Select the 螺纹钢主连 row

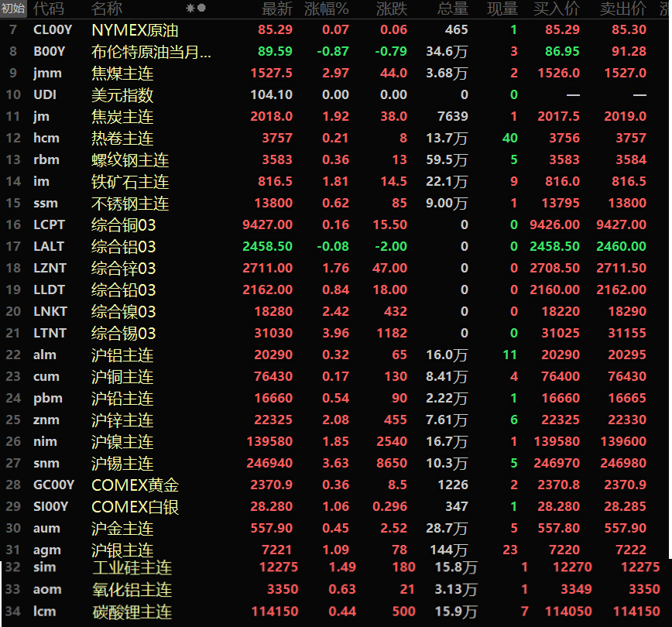coord(336,160)
